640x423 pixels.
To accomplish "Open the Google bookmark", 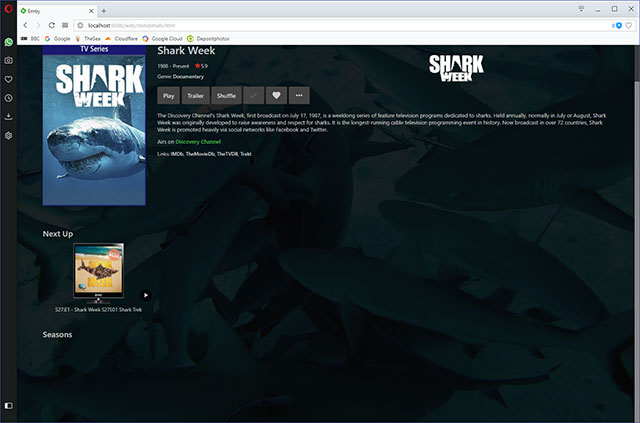I will [x=58, y=38].
